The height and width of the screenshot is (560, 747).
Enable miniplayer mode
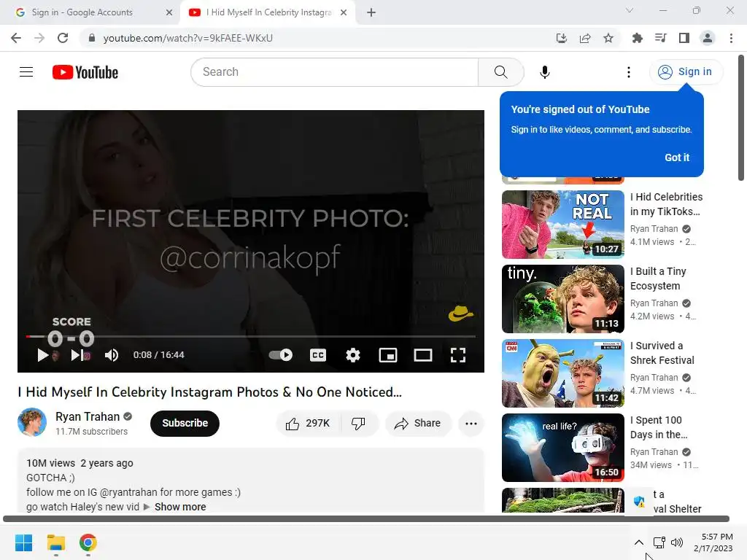point(388,355)
